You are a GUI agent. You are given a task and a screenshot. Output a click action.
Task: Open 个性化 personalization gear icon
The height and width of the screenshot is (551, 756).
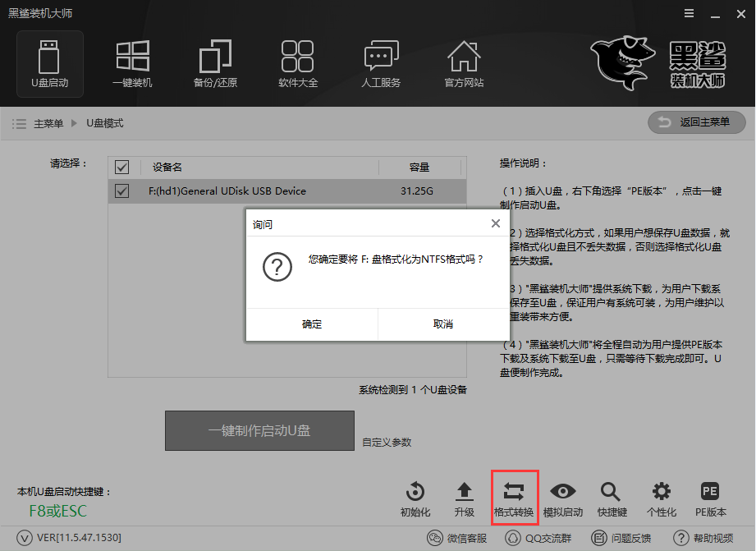[660, 498]
